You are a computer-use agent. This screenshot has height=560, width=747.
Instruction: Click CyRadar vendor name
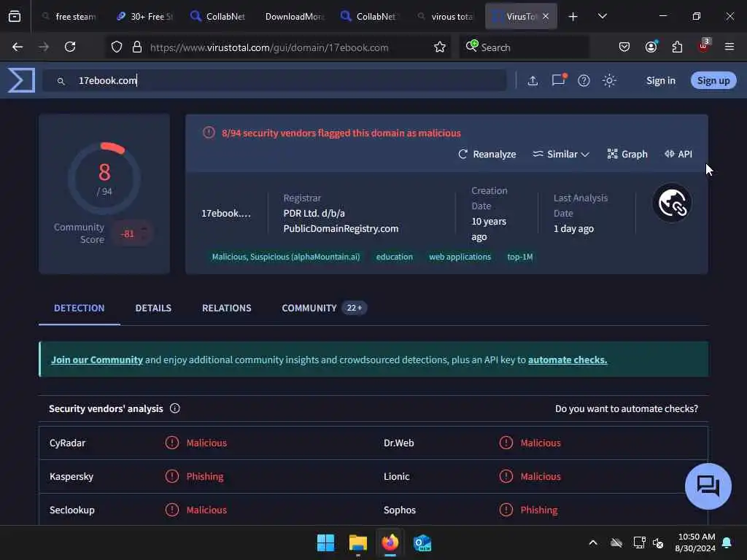pos(67,443)
